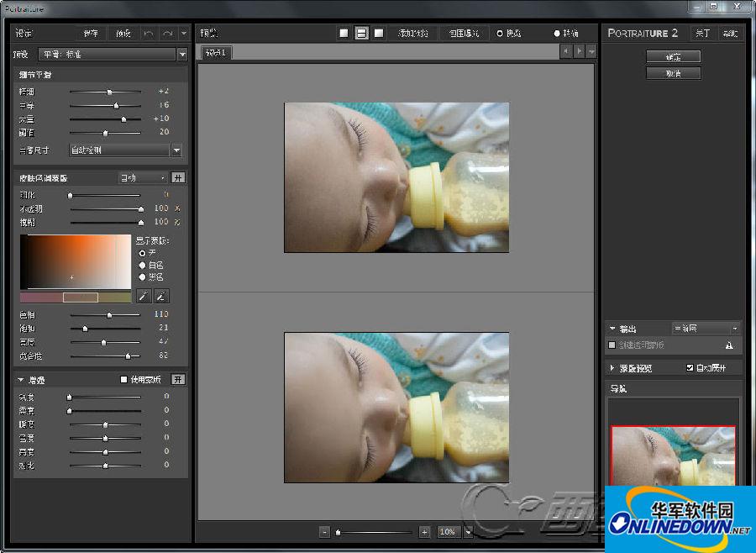
Task: Switch to the preview tab numbered 1
Action: (x=217, y=52)
